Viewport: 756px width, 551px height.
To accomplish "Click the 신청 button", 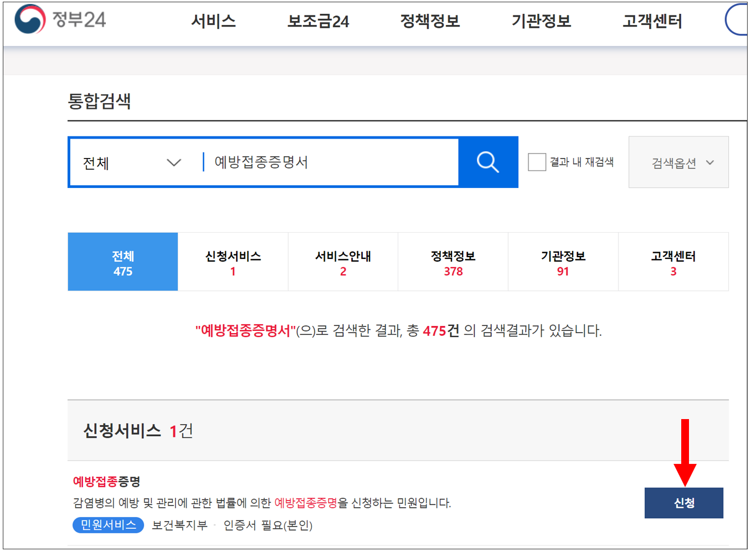I will coord(684,503).
